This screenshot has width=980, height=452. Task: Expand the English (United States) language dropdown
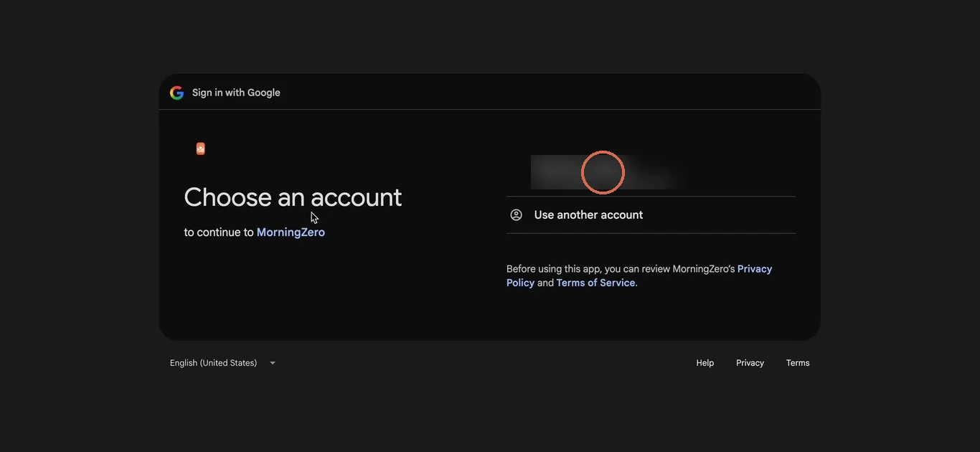pyautogui.click(x=223, y=363)
